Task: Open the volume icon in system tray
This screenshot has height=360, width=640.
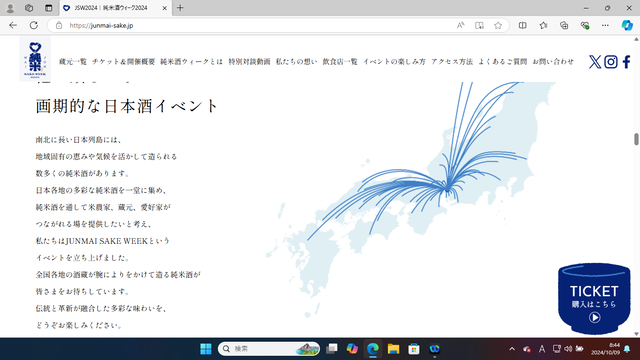Action: point(568,349)
